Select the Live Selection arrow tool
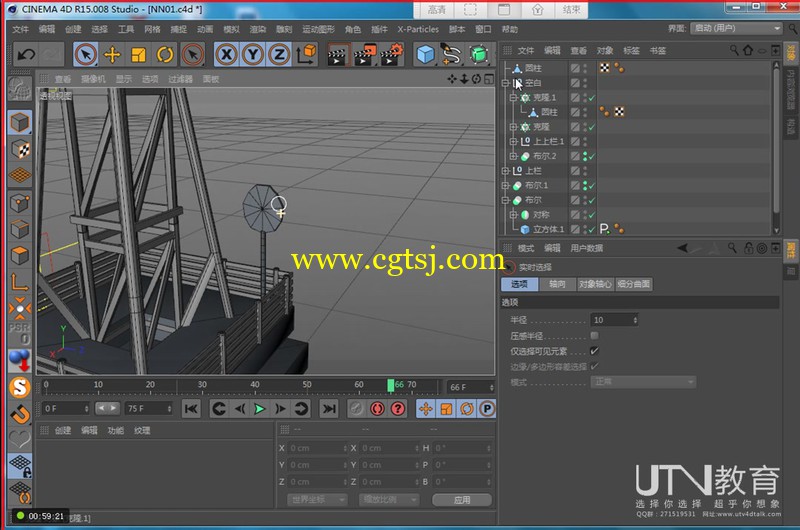The height and width of the screenshot is (530, 800). [86, 54]
